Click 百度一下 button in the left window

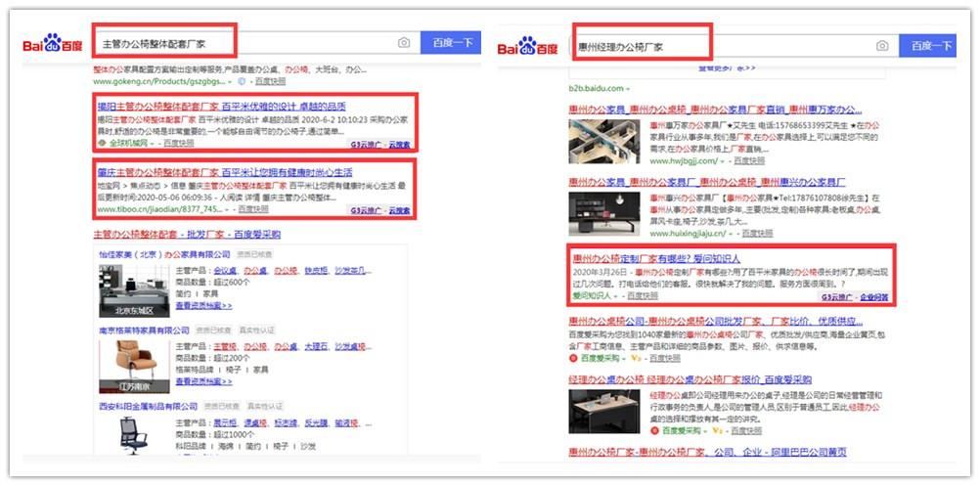[451, 43]
